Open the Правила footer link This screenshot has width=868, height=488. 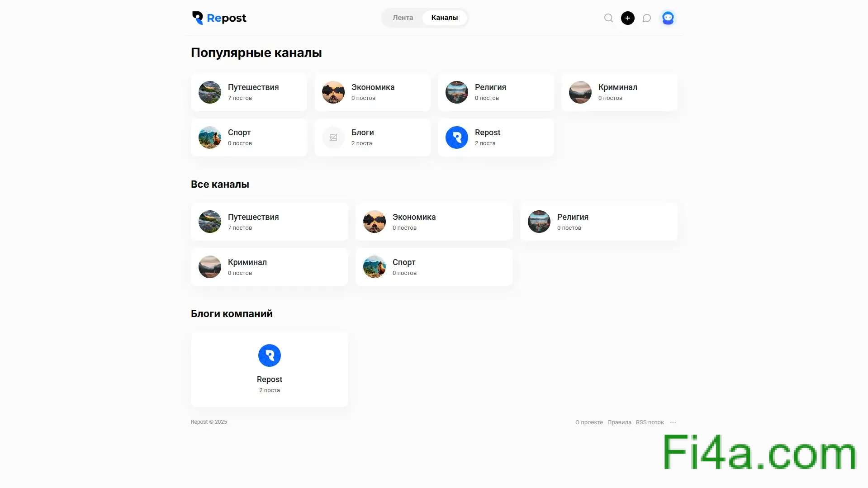click(619, 422)
